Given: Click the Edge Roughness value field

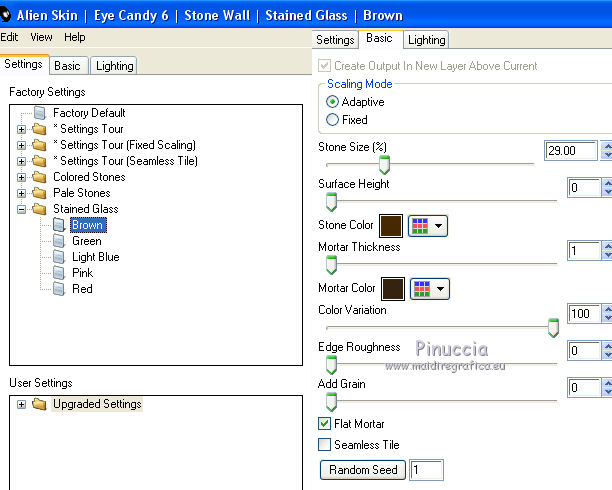Looking at the screenshot, I should coord(584,351).
